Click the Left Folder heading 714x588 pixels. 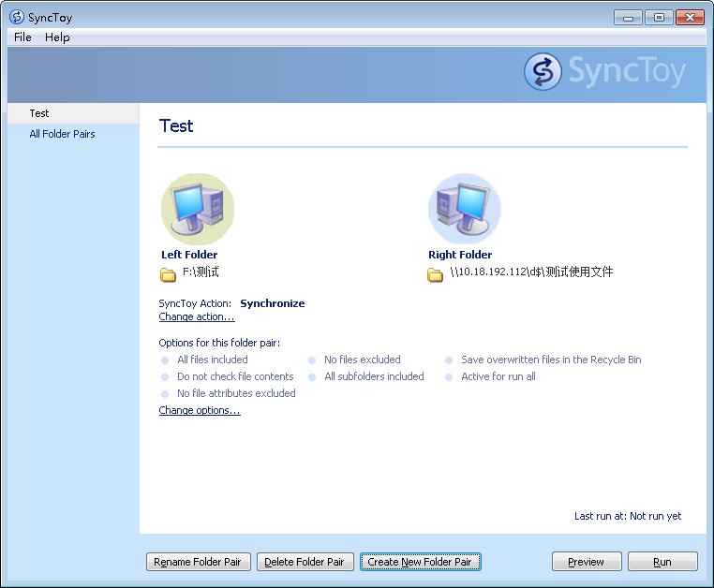point(189,255)
